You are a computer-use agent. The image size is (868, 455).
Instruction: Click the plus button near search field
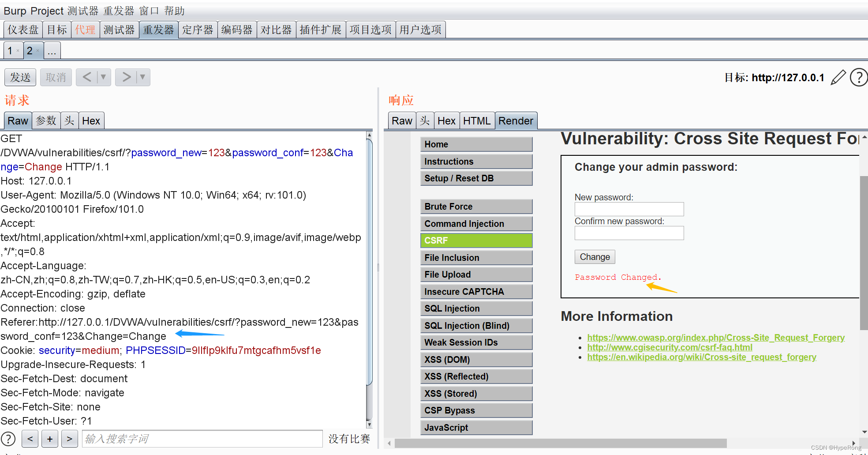[50, 439]
